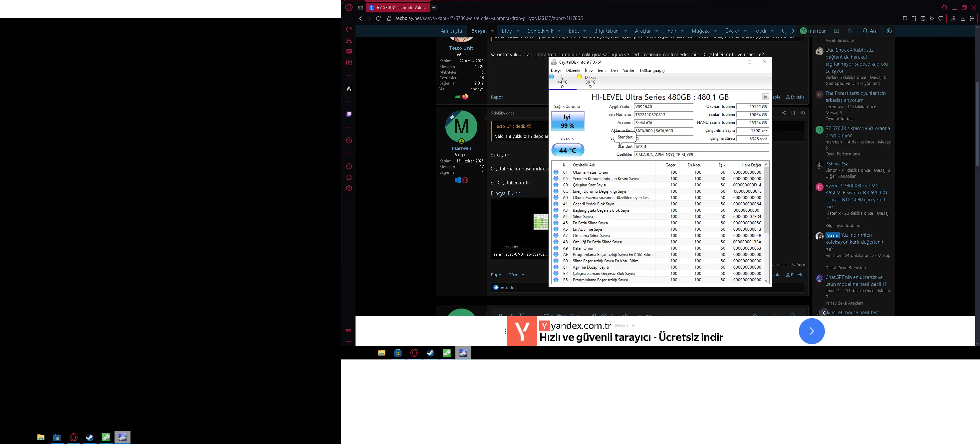Expand the Araçlar dropdown arrow
The width and height of the screenshot is (980, 444).
[x=656, y=31]
